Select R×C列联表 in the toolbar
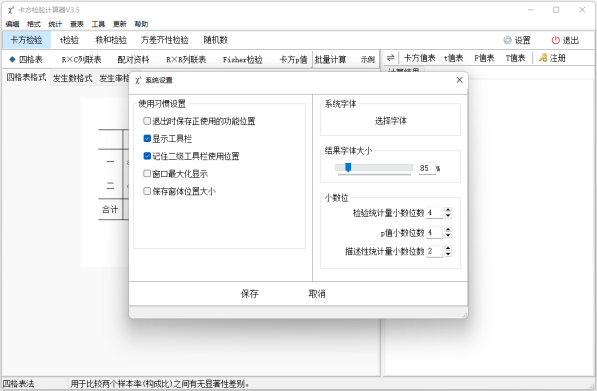This screenshot has width=597, height=391. point(81,59)
